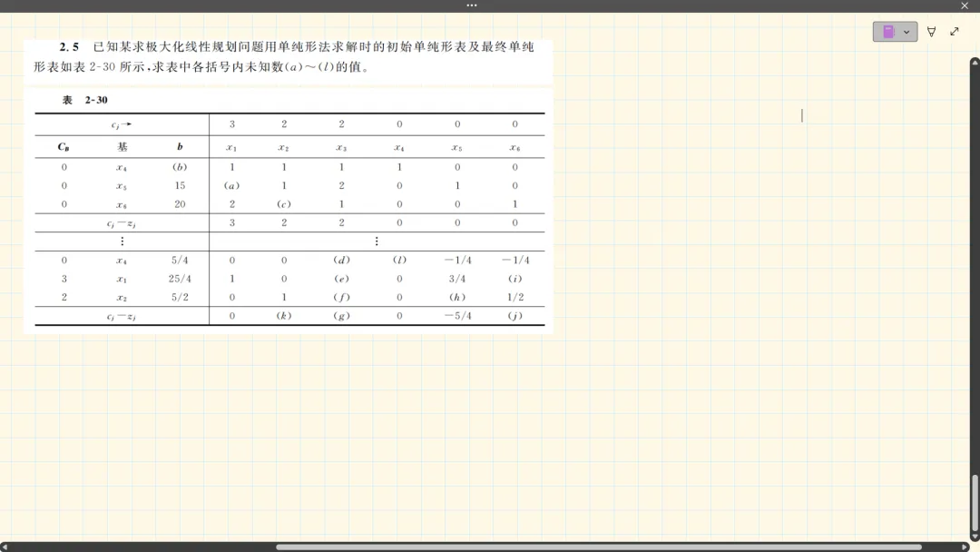This screenshot has height=552, width=980.
Task: Click the "3/4" value in the x5 column
Action: 456,279
